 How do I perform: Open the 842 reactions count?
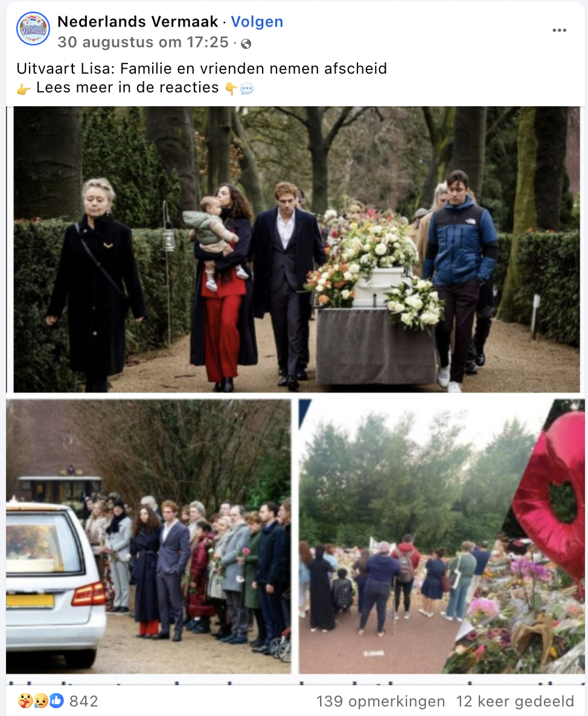click(x=83, y=702)
